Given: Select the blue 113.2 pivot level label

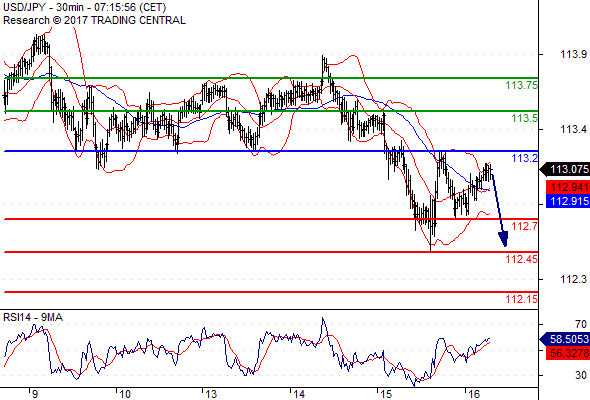Looking at the screenshot, I should (525, 158).
